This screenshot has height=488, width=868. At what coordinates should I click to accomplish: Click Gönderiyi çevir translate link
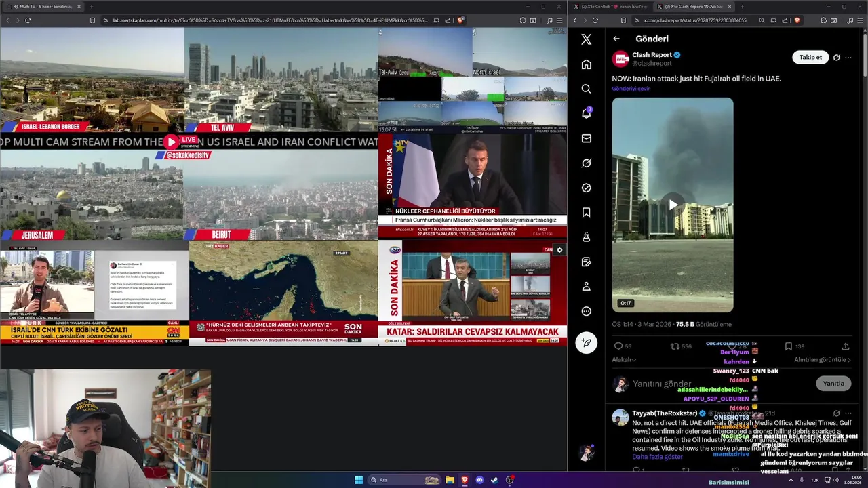tap(631, 89)
